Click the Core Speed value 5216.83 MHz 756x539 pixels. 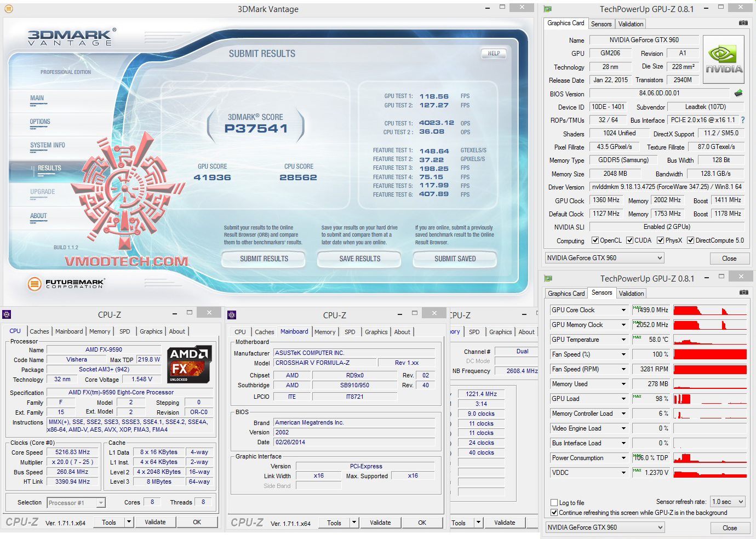72,452
